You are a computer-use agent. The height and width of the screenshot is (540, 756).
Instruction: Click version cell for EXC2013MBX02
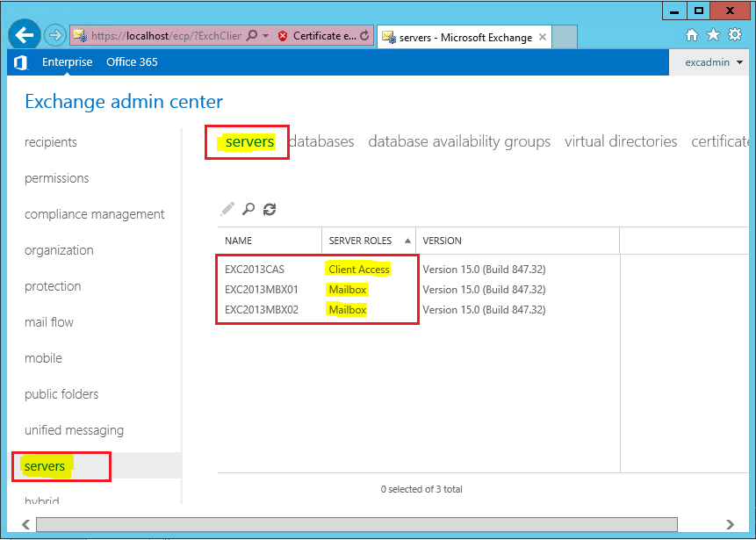tap(484, 310)
